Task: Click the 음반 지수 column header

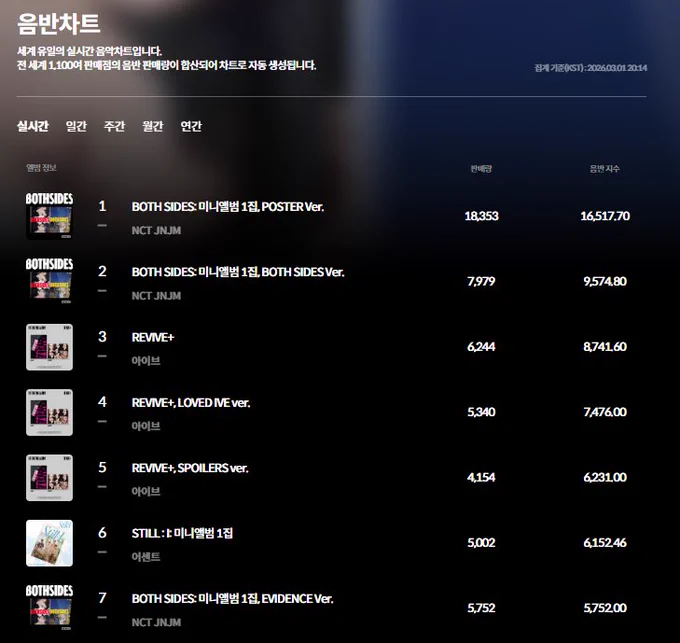Action: coord(605,169)
